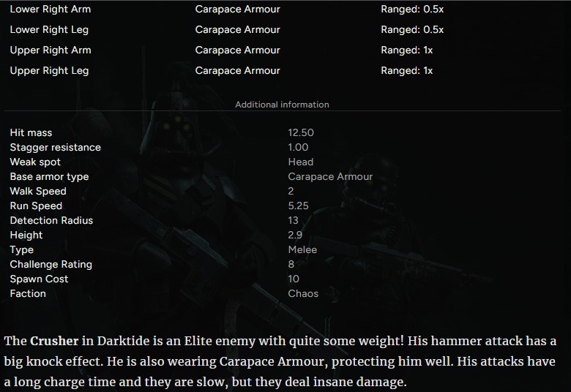Click the Lower Right Arm row label
This screenshot has width=571, height=392.
(x=51, y=10)
